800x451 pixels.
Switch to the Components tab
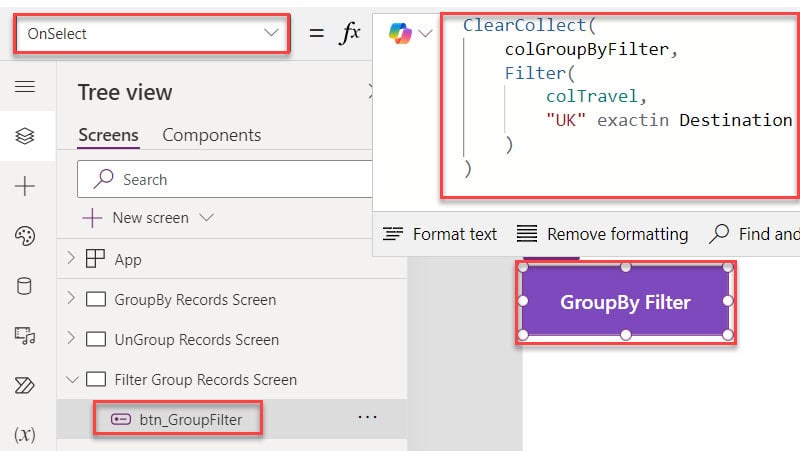pos(212,135)
